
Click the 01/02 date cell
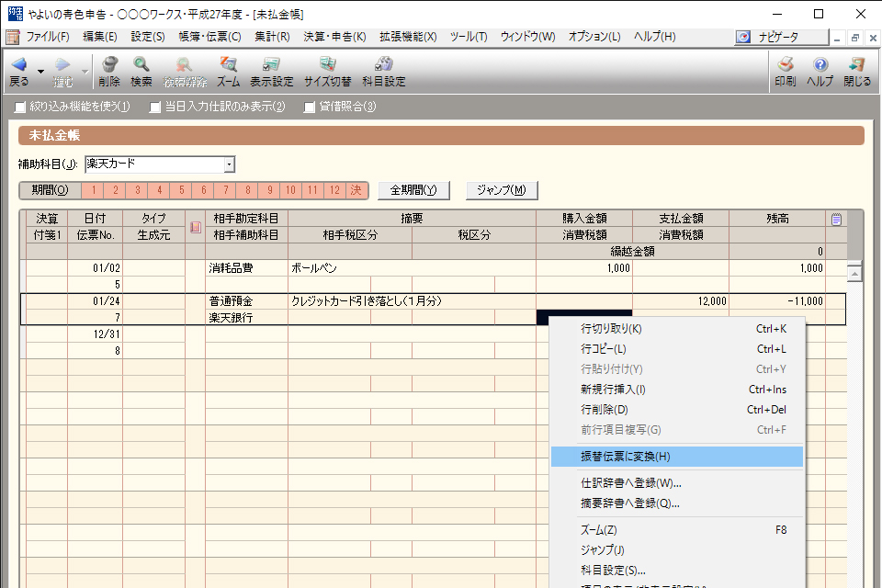[95, 268]
